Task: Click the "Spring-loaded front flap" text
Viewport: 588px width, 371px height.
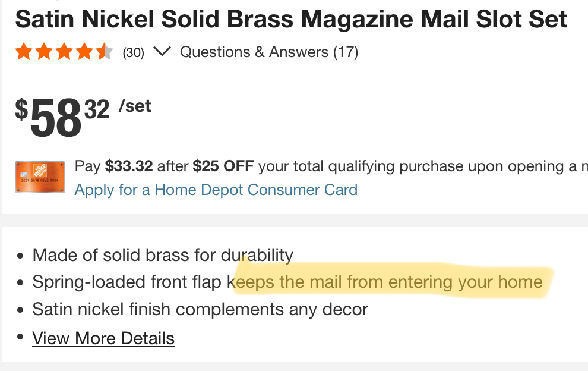Action: [127, 282]
